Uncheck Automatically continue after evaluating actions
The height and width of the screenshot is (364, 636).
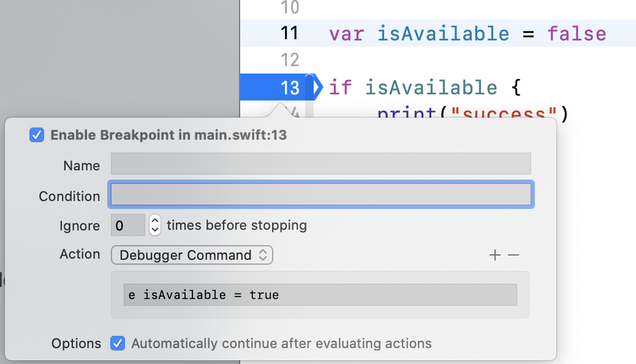[x=118, y=343]
